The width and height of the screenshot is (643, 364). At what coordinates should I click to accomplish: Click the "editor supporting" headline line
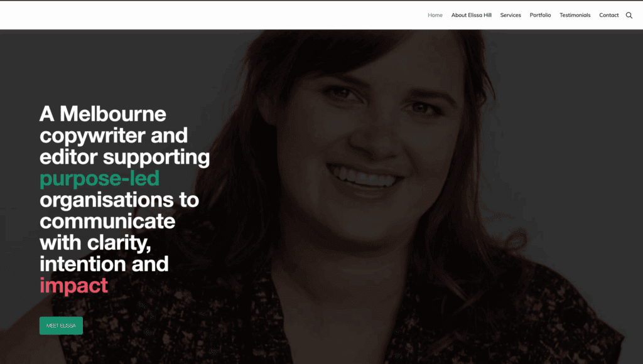click(124, 158)
